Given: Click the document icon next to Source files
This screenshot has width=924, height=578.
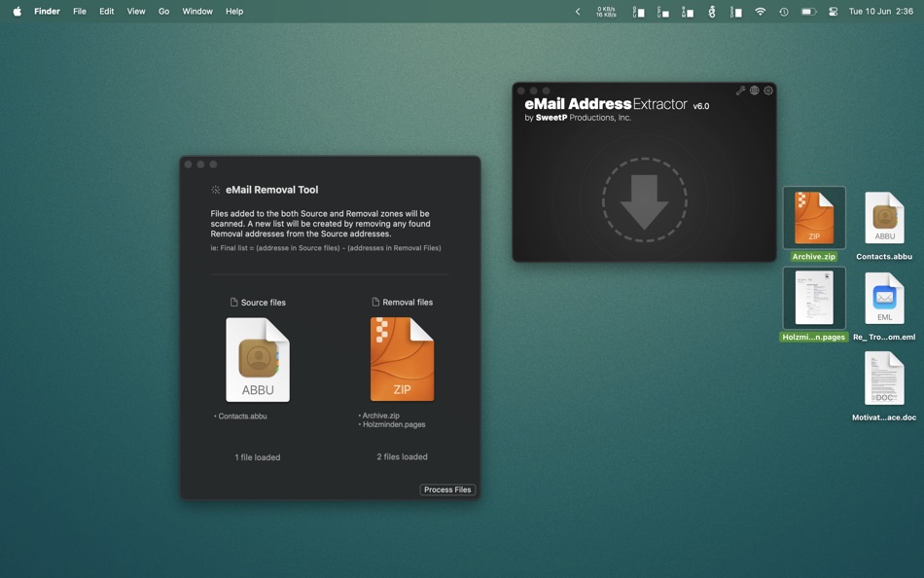Looking at the screenshot, I should (234, 302).
